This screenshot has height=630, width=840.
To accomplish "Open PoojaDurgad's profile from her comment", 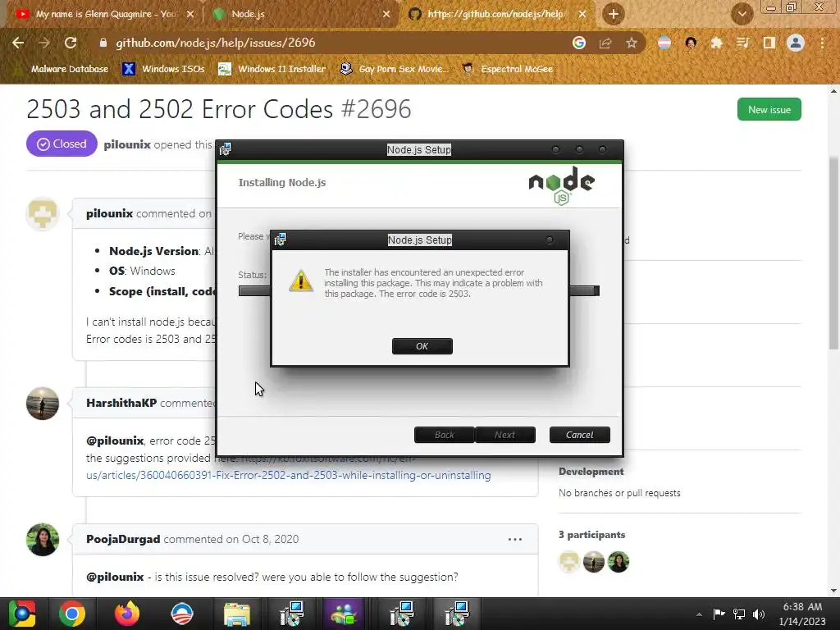I will point(123,539).
